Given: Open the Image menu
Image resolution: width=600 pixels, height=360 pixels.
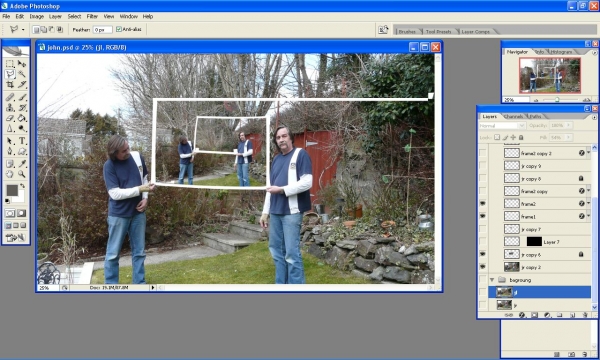Looking at the screenshot, I should (x=37, y=16).
